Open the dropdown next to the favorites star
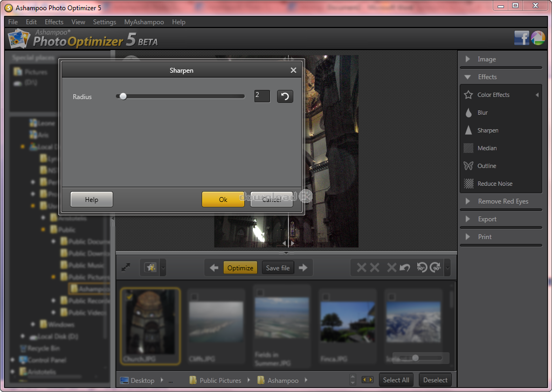The height and width of the screenshot is (392, 552). tap(163, 268)
